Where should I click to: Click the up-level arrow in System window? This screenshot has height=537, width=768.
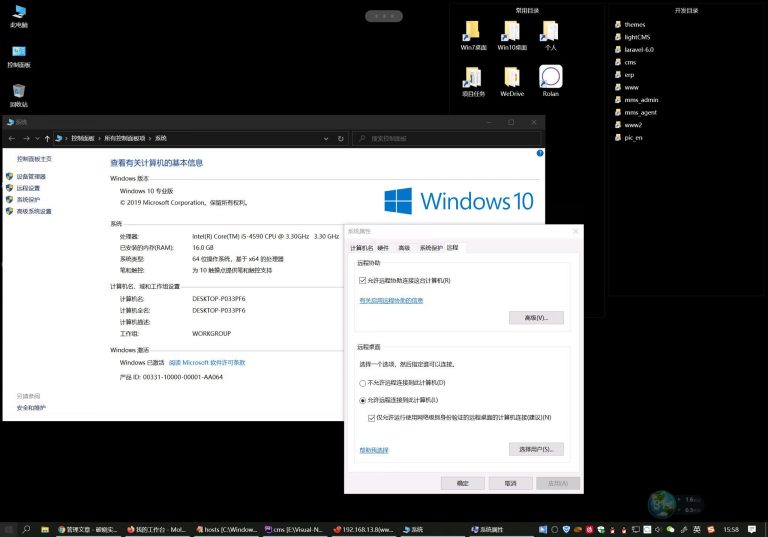pyautogui.click(x=47, y=139)
